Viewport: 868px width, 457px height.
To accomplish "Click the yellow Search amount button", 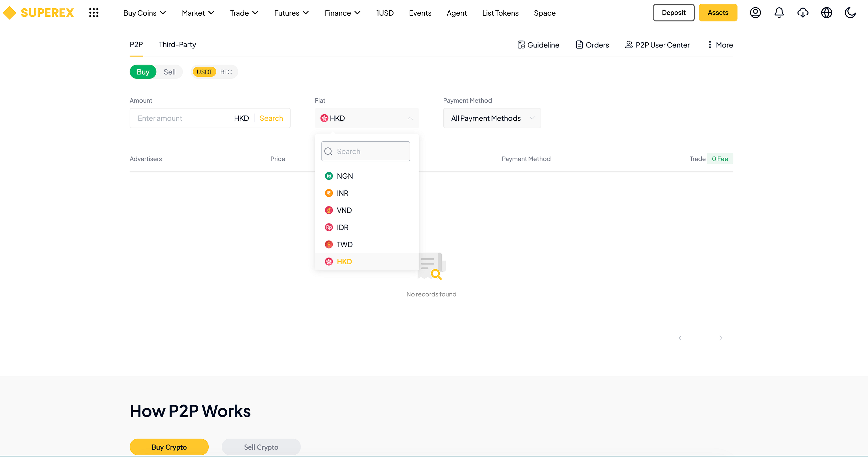I will (x=271, y=118).
